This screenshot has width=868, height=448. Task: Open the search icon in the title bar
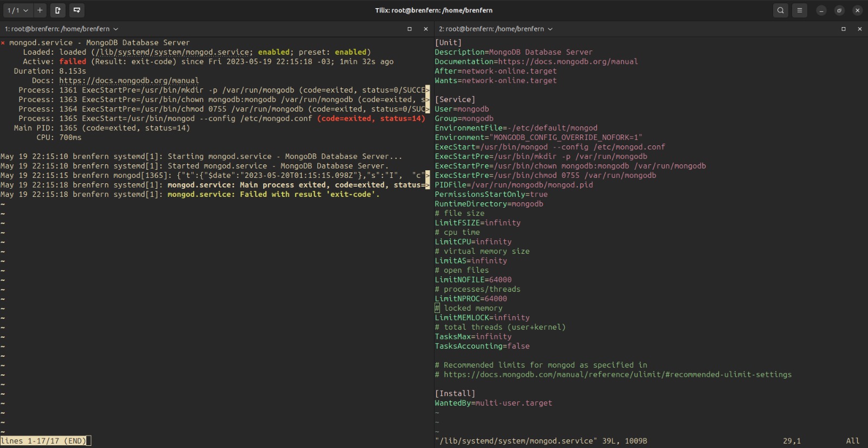780,10
